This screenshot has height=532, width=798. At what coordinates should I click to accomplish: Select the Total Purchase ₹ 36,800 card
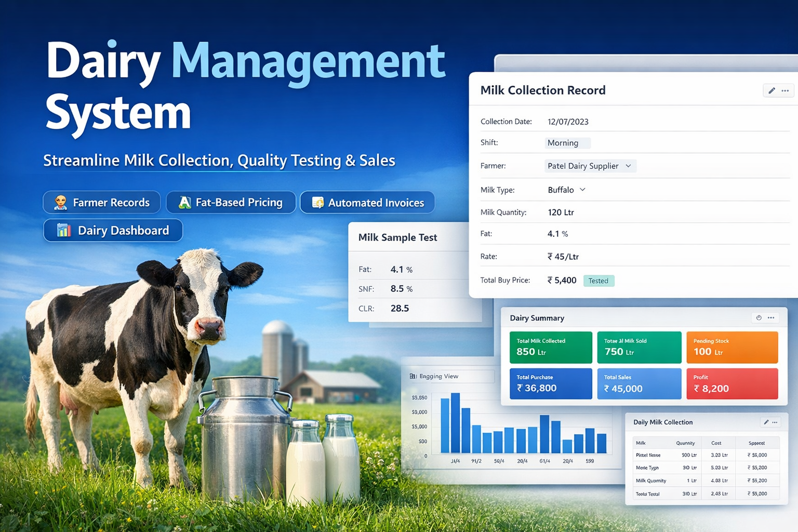click(551, 383)
